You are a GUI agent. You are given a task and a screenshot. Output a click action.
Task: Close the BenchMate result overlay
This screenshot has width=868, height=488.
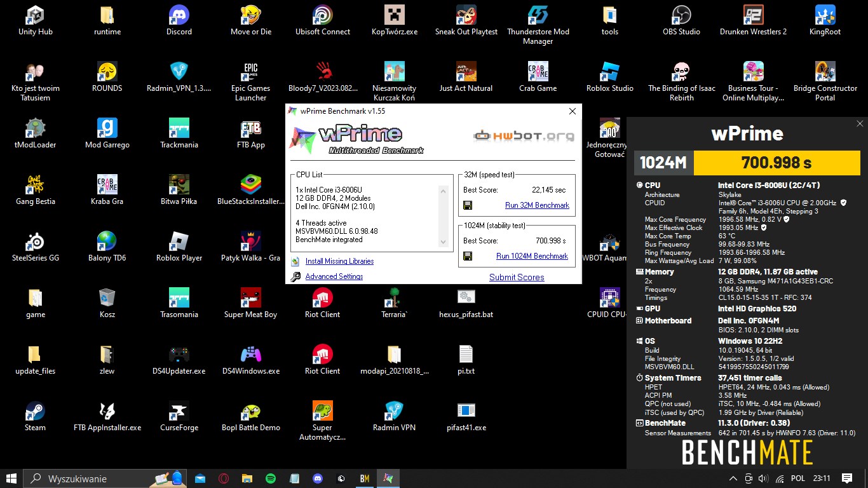[860, 124]
